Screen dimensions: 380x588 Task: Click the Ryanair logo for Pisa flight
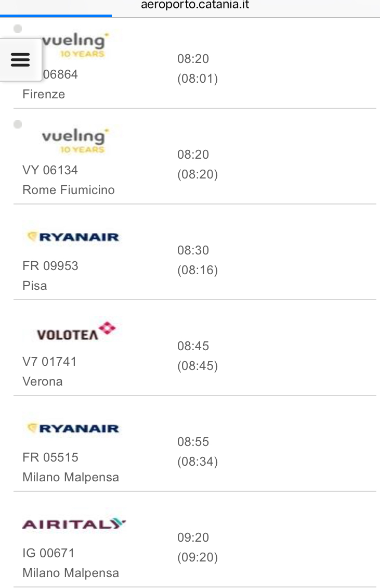click(x=73, y=237)
